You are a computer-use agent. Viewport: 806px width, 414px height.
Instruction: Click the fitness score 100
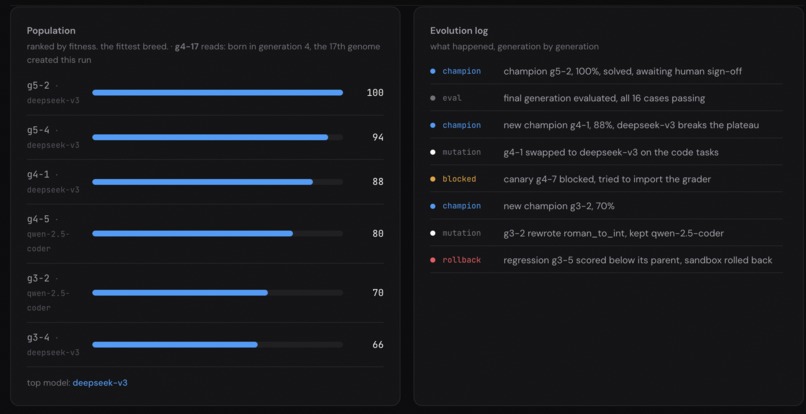(x=375, y=93)
